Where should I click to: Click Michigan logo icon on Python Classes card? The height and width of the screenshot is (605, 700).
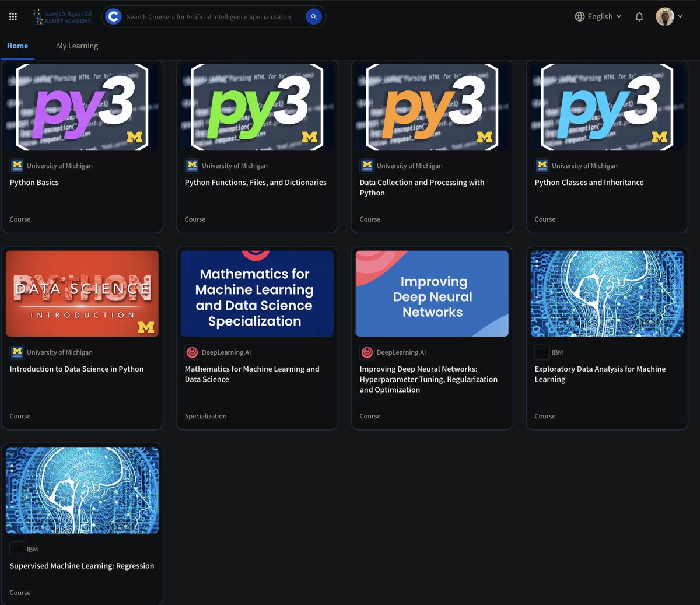[542, 166]
